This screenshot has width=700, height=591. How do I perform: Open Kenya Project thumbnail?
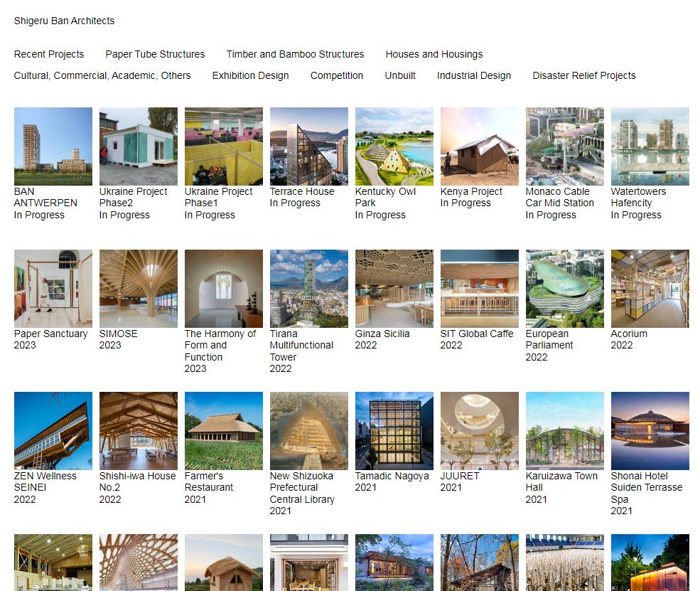click(480, 146)
